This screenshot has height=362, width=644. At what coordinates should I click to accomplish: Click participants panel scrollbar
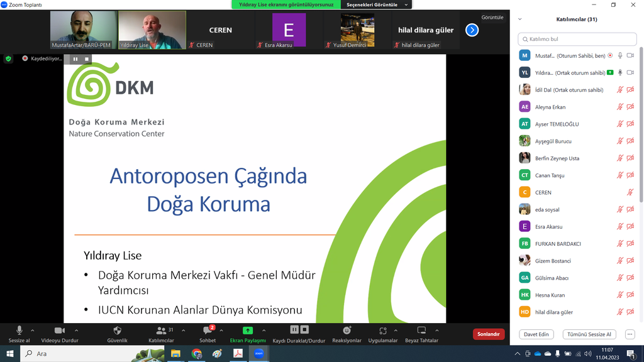[641, 125]
